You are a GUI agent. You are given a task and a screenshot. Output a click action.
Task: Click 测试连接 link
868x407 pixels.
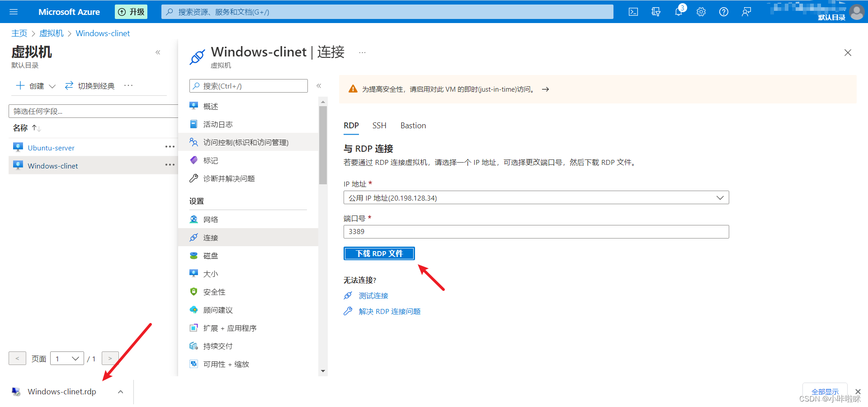(x=373, y=295)
